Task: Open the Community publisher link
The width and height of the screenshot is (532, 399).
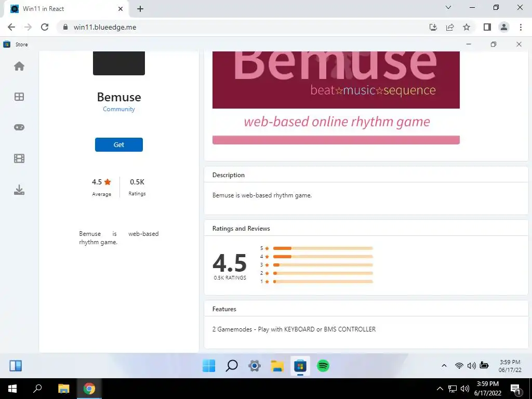Action: click(x=119, y=109)
